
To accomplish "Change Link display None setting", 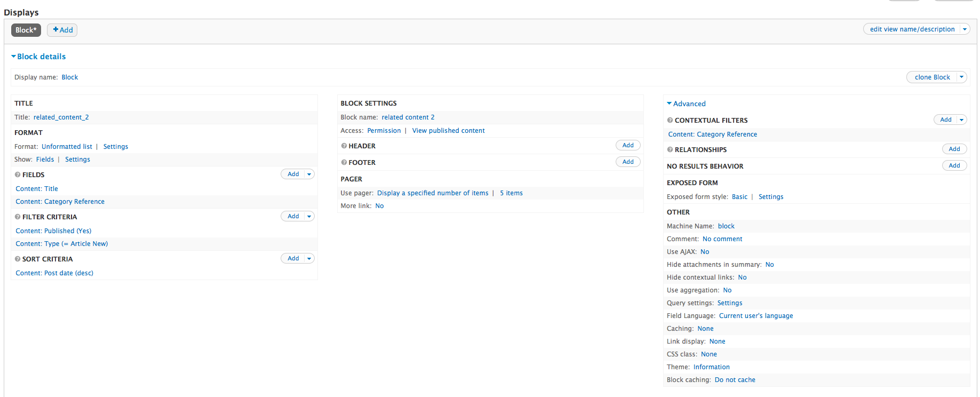I will tap(717, 342).
